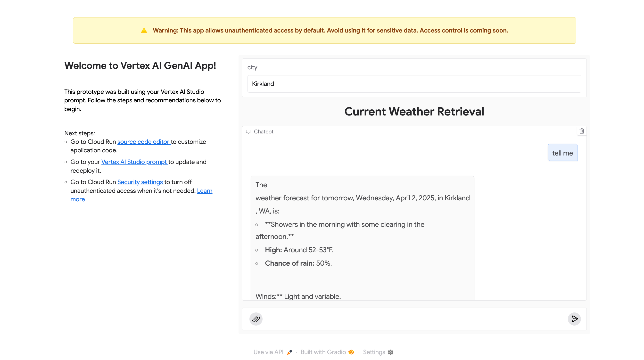
Task: Click Built with Gradio footer link
Action: [x=323, y=352]
